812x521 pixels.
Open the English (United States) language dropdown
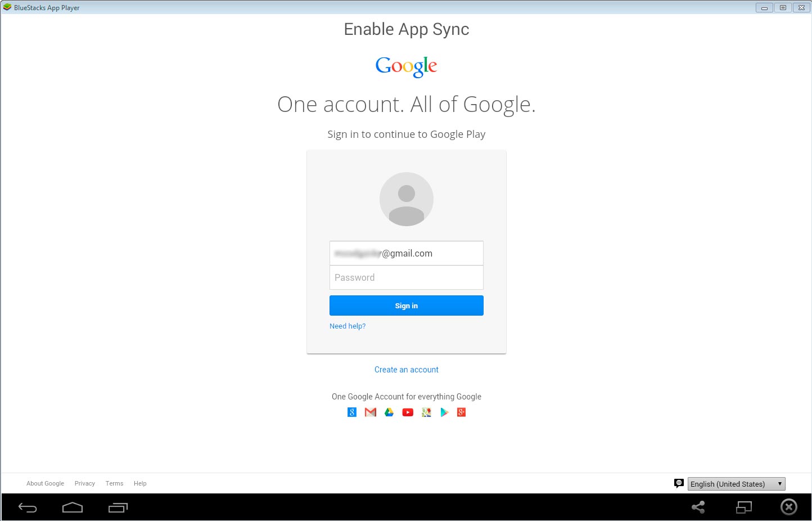point(736,484)
